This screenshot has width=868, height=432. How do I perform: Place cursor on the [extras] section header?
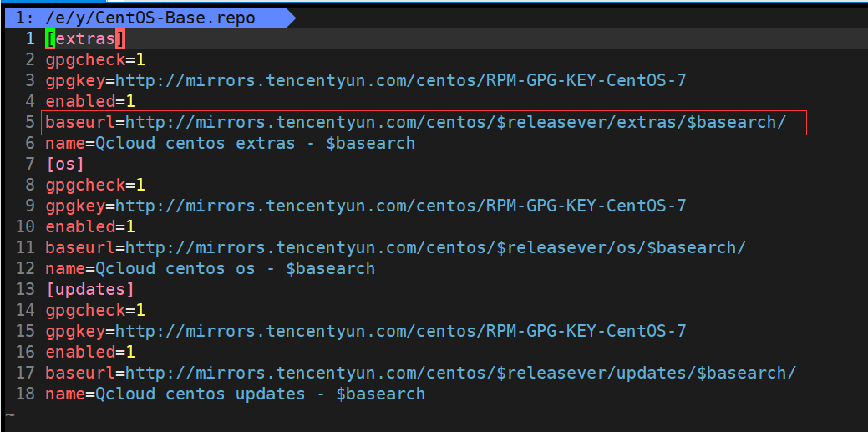(x=85, y=39)
